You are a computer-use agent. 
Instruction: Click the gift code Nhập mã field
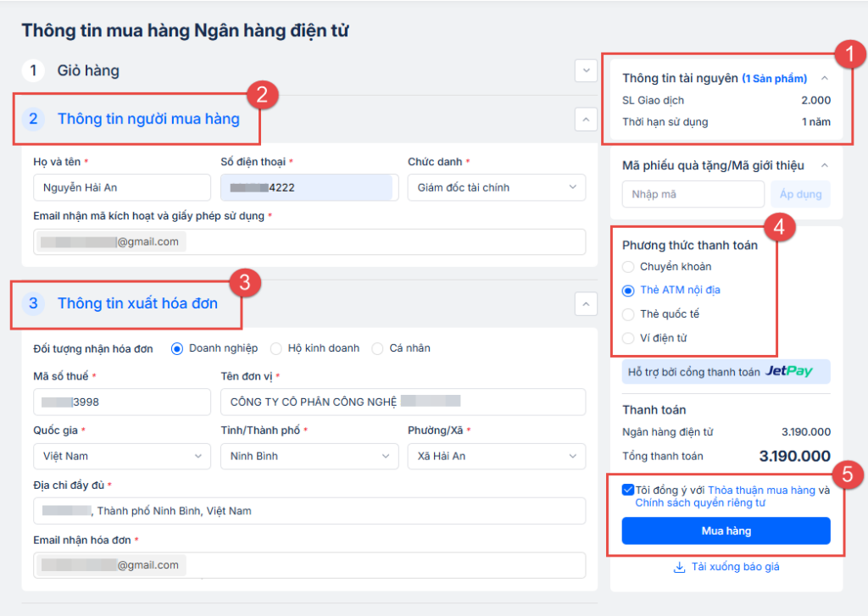693,194
